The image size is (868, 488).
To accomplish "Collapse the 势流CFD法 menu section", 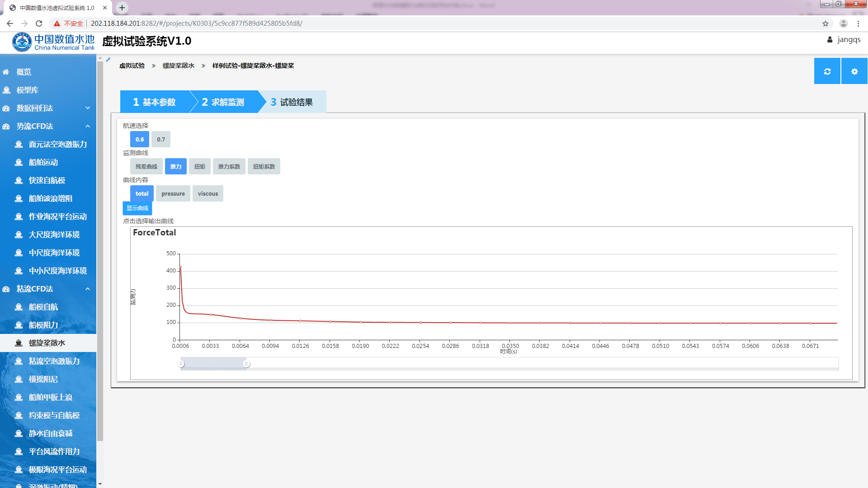I will pos(88,126).
